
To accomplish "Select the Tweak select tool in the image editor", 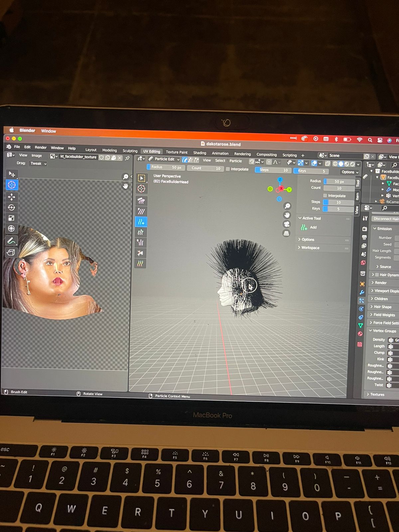I will 12,174.
